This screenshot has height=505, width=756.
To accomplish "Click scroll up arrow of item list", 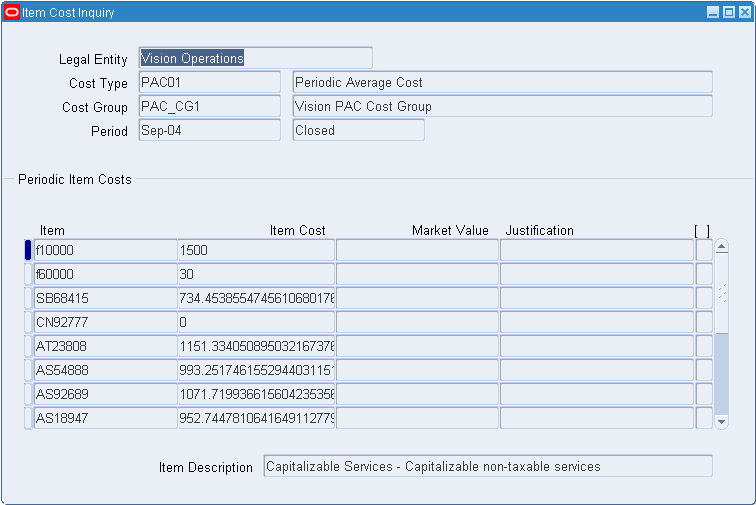I will click(721, 247).
